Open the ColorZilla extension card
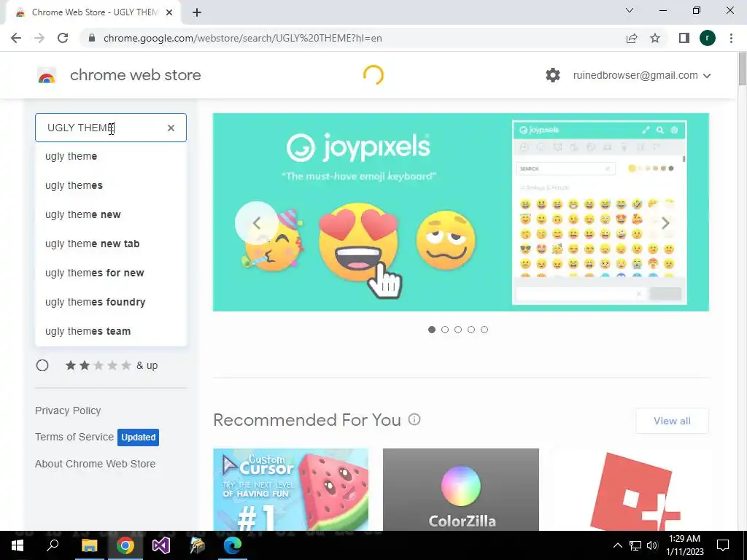 pos(461,489)
